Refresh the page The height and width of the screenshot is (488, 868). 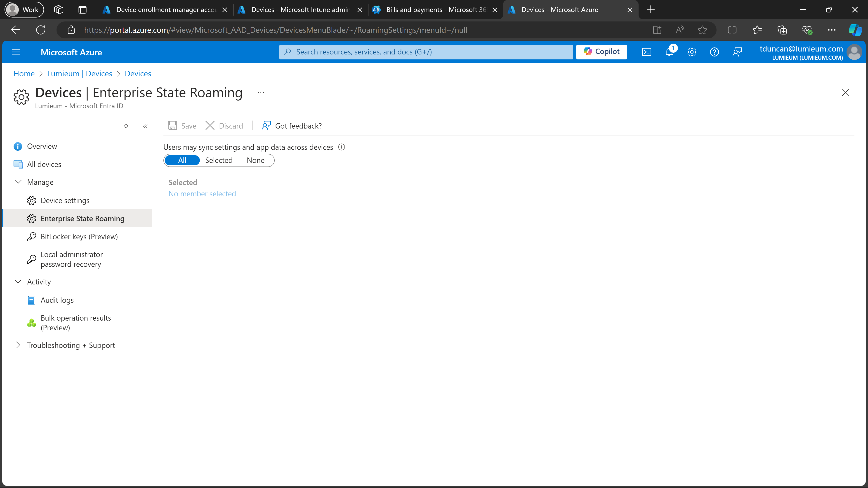point(41,30)
